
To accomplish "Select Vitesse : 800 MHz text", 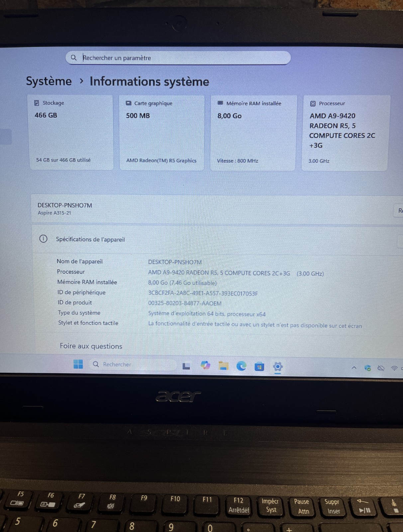I will click(238, 161).
